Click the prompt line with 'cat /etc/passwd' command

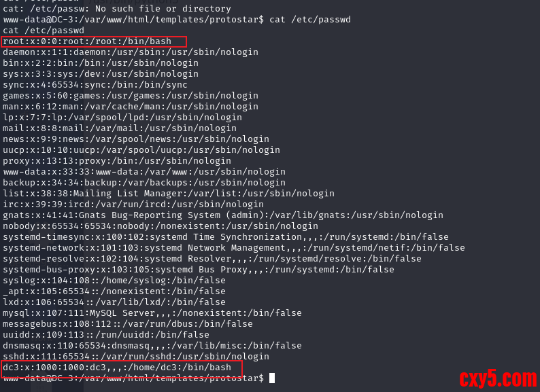[x=177, y=20]
